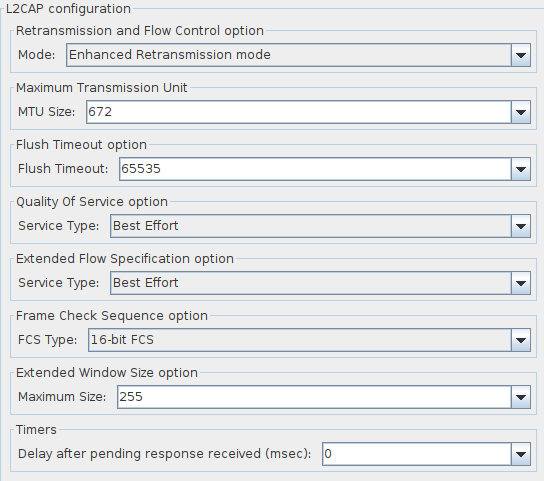This screenshot has height=481, width=544.
Task: Expand the FCS Type dropdown arrow
Action: [520, 340]
